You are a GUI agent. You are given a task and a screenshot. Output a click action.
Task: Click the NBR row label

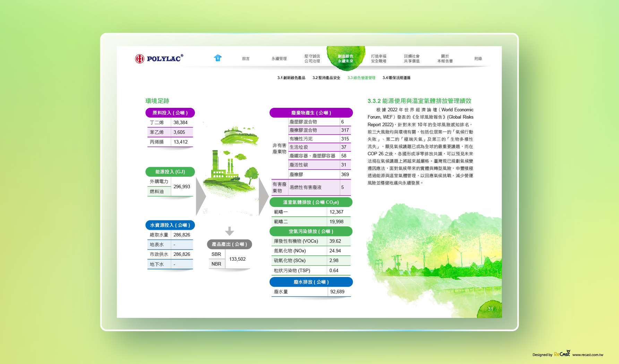(x=216, y=264)
